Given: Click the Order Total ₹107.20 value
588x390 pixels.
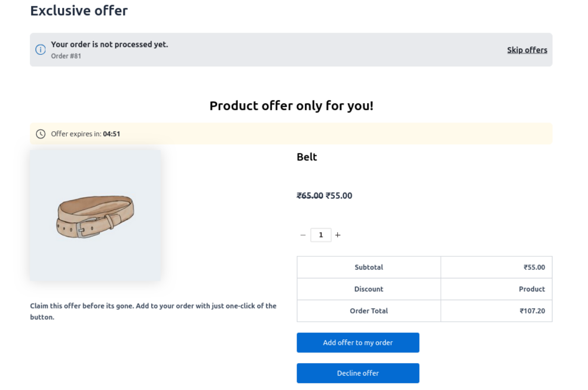Looking at the screenshot, I should [532, 311].
